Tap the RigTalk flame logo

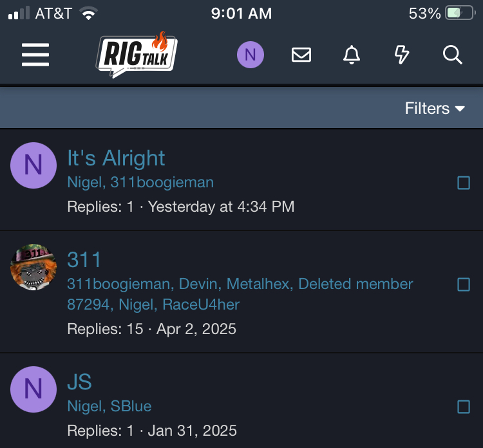pos(137,55)
